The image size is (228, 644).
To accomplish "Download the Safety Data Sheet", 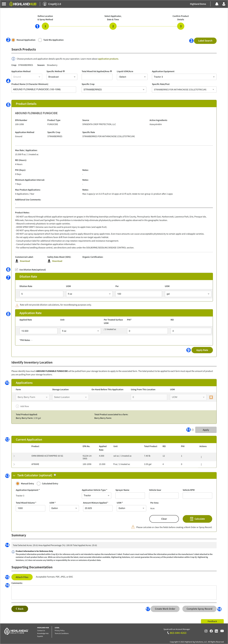I will [57, 261].
